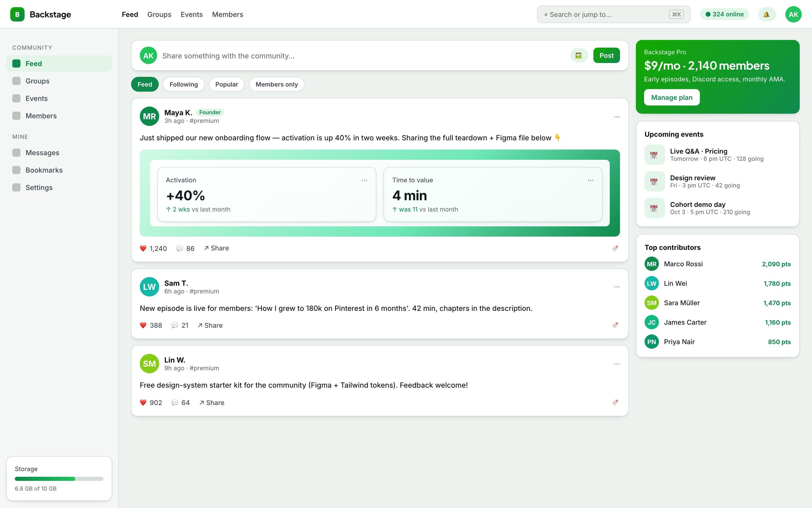
Task: Open Sam T.'s post options menu
Action: (617, 287)
